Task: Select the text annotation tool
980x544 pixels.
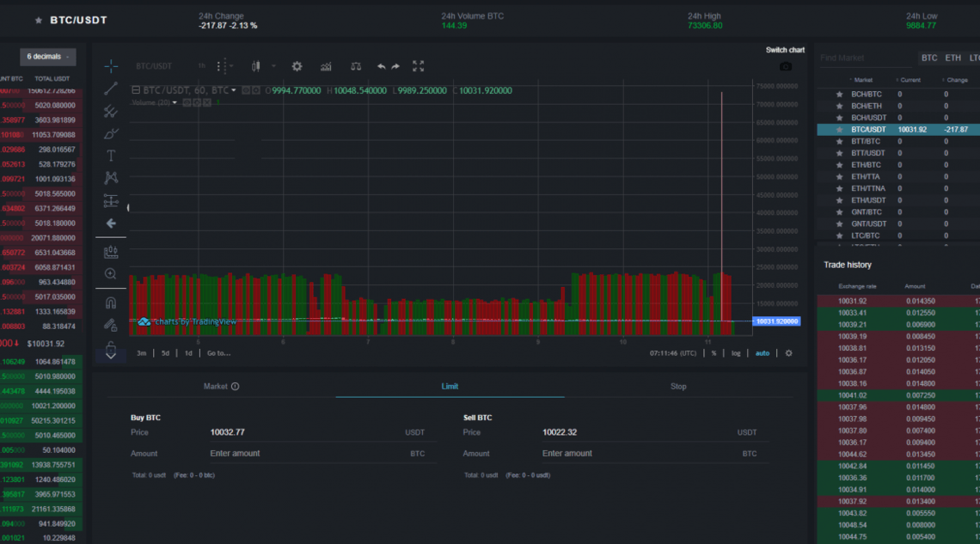Action: pos(111,156)
